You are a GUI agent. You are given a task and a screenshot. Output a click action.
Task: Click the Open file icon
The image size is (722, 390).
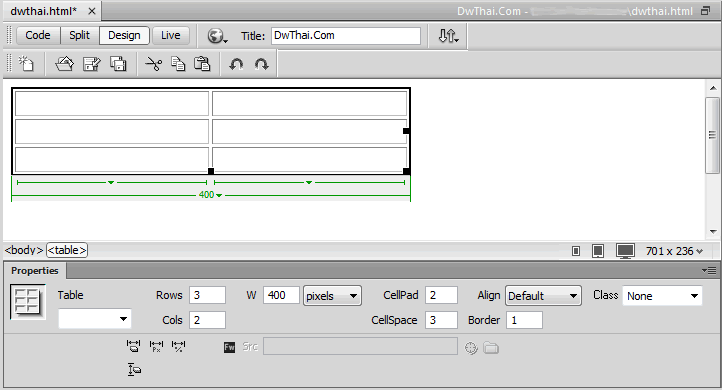point(64,64)
